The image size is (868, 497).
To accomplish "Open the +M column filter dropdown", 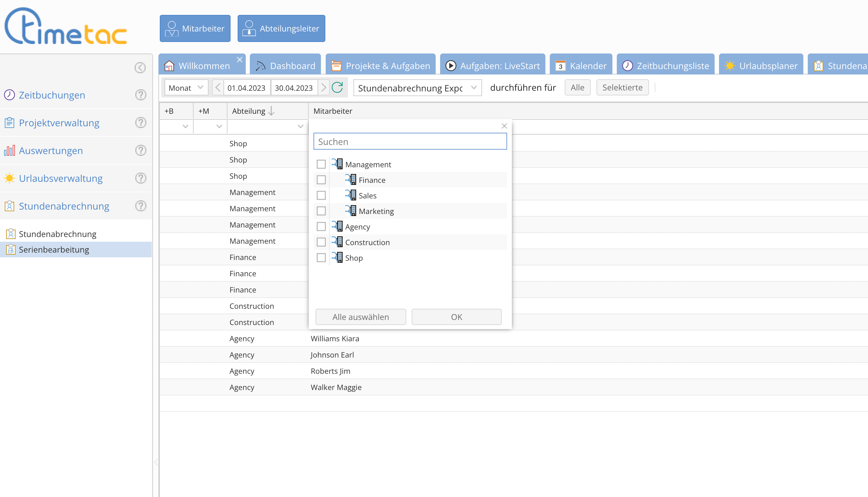I will (219, 126).
